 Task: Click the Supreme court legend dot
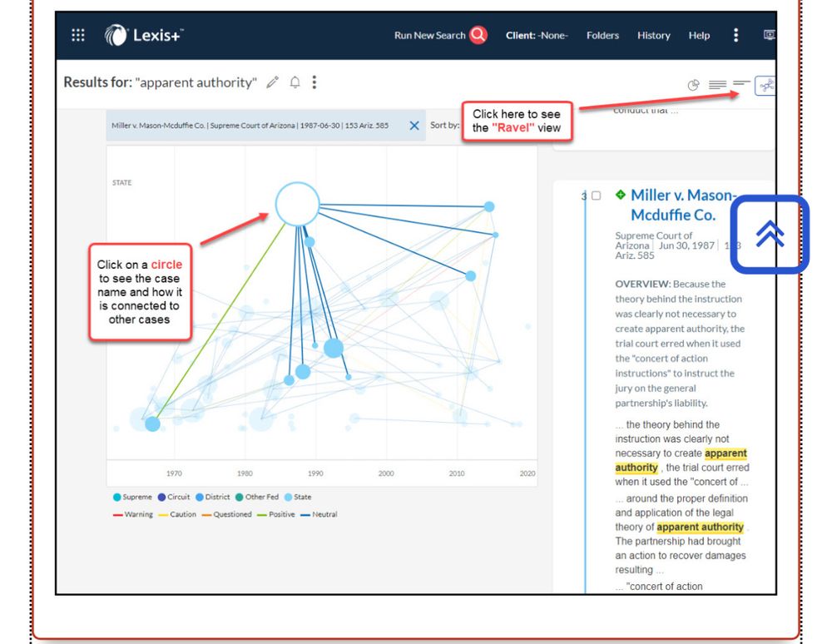tap(116, 497)
